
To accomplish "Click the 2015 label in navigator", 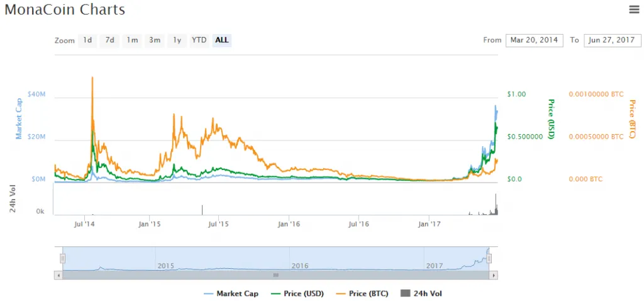I will (166, 266).
